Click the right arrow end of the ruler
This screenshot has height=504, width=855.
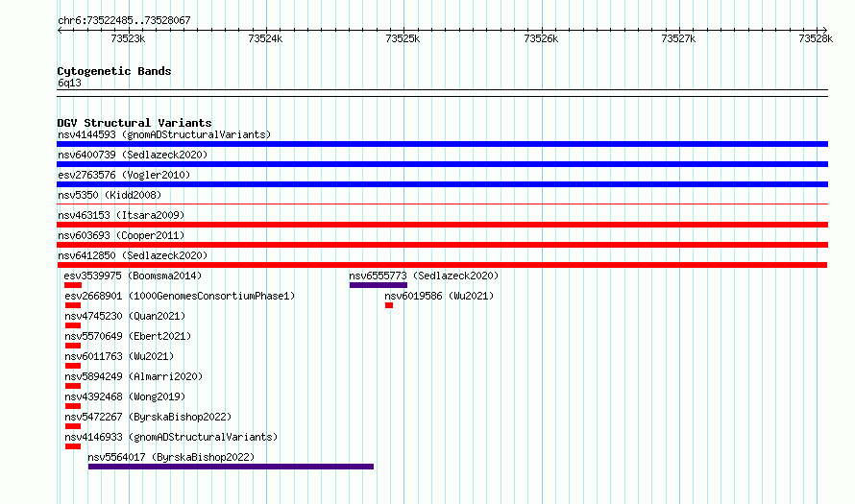(825, 31)
